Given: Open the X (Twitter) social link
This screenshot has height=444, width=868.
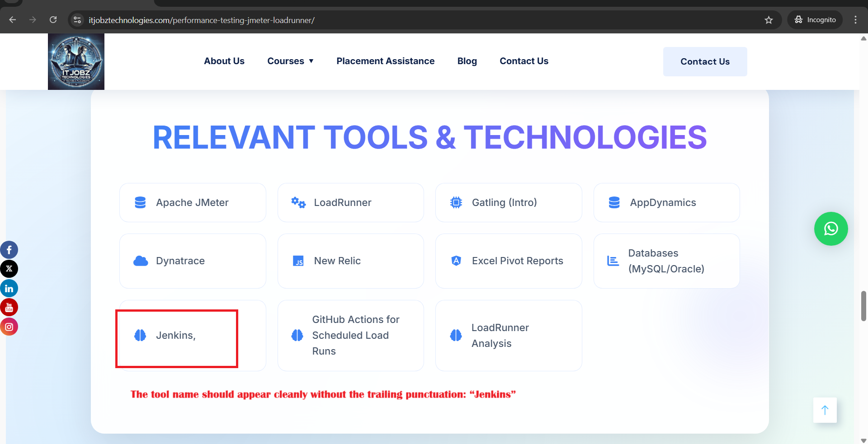Looking at the screenshot, I should point(9,269).
